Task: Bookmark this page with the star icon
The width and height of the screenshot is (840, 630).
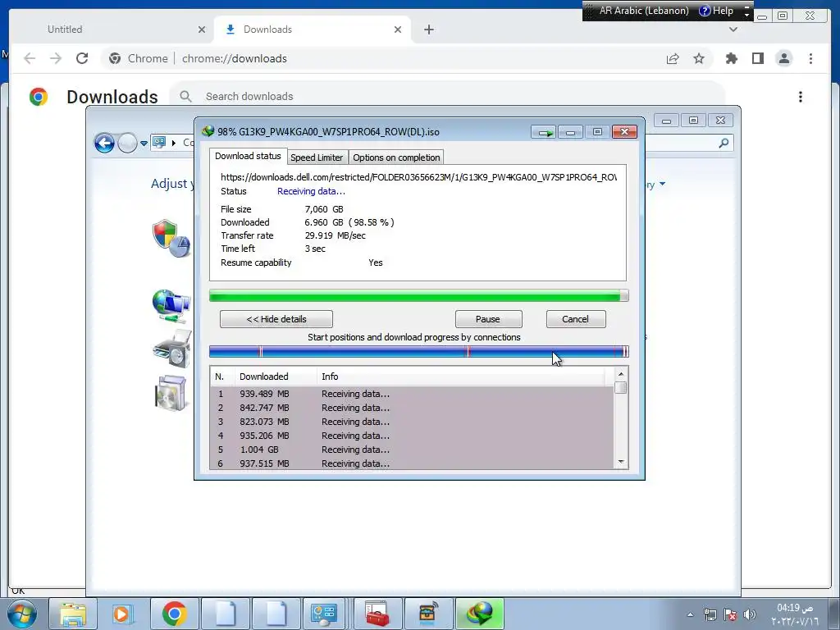Action: tap(699, 58)
